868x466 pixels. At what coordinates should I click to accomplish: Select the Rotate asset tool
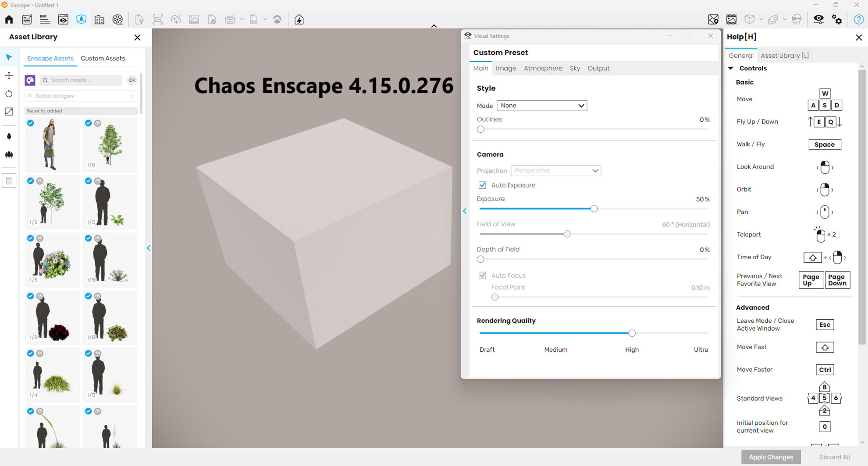click(9, 93)
